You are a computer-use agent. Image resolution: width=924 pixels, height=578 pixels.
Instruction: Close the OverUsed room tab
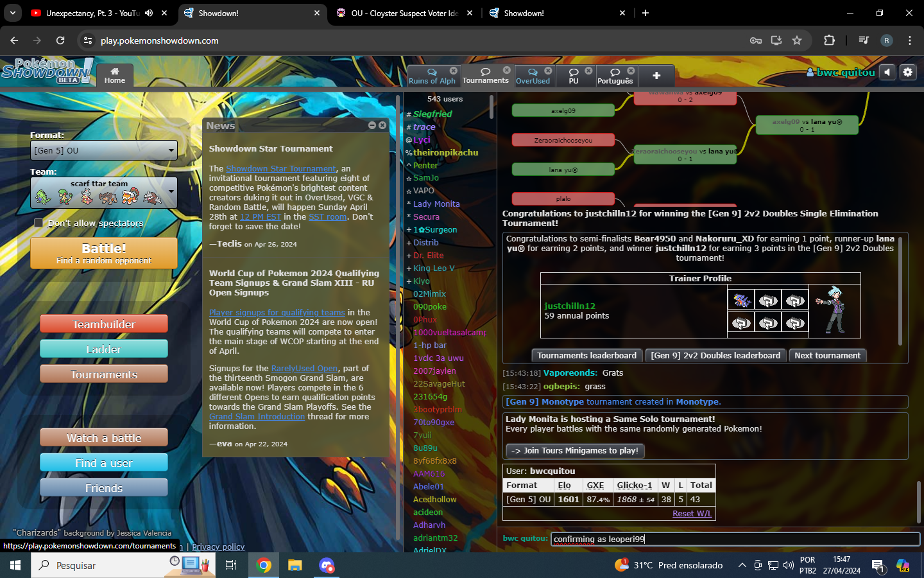tap(548, 71)
